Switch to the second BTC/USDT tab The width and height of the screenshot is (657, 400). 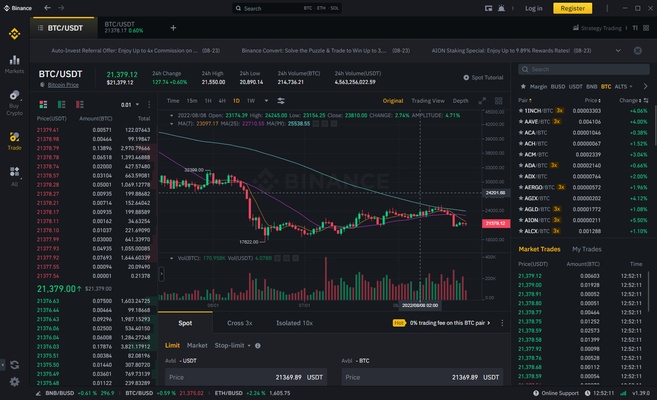pos(124,27)
